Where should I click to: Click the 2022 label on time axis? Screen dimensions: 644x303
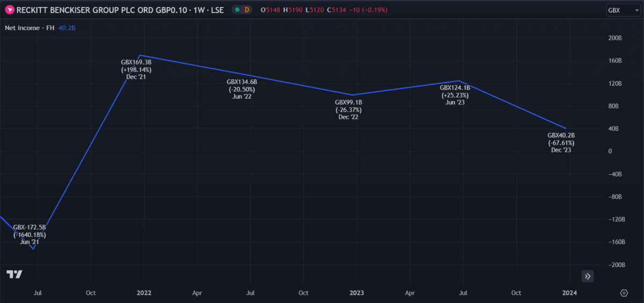[144, 293]
